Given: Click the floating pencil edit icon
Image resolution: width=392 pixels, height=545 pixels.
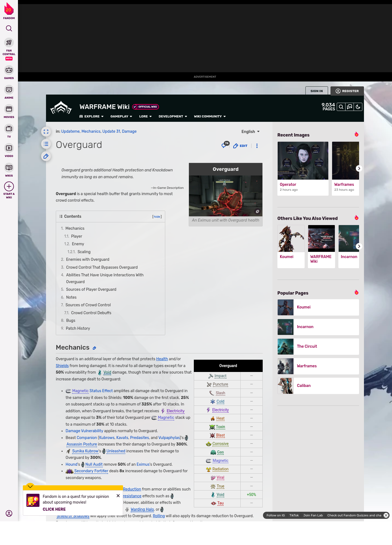Looking at the screenshot, I should (x=46, y=156).
